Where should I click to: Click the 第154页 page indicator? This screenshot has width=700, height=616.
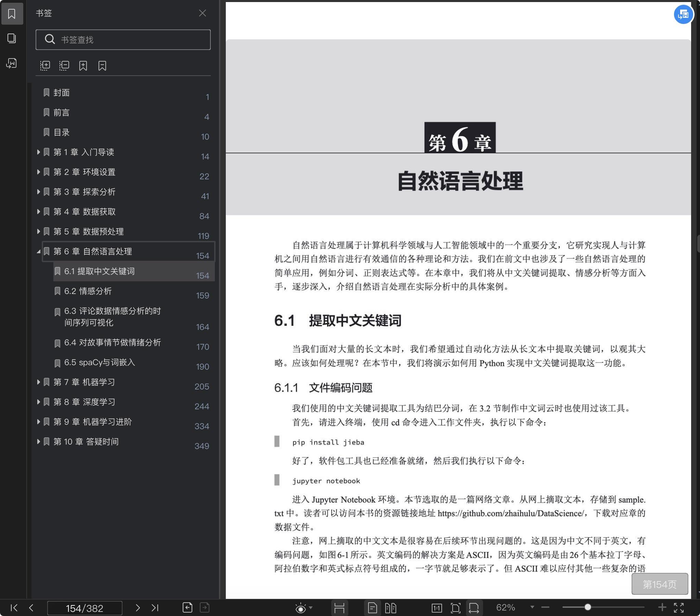click(660, 584)
